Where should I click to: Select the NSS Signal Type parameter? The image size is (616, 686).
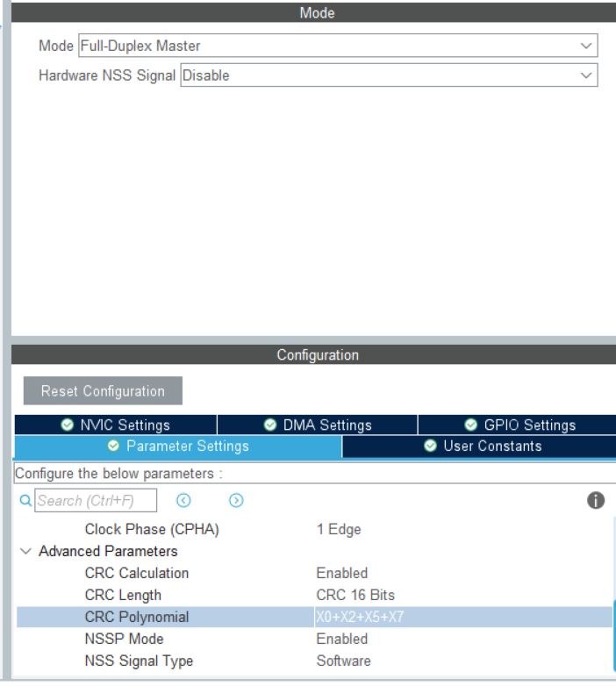pos(139,661)
